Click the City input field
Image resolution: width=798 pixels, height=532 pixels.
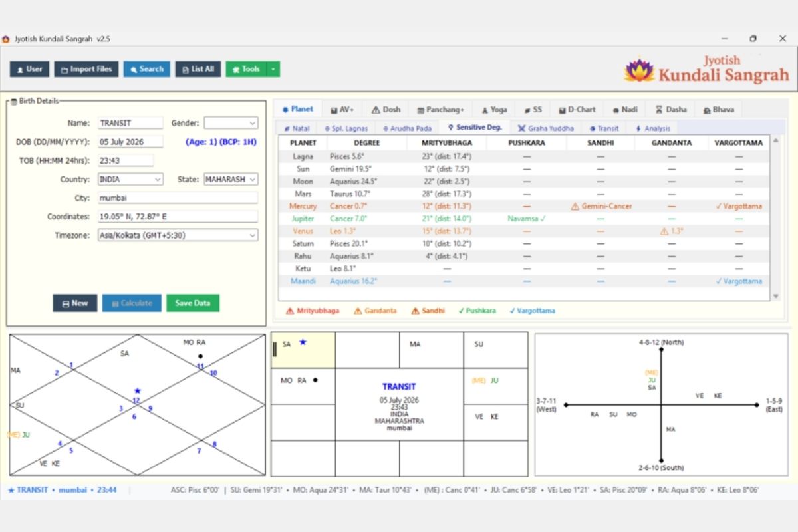tap(178, 198)
